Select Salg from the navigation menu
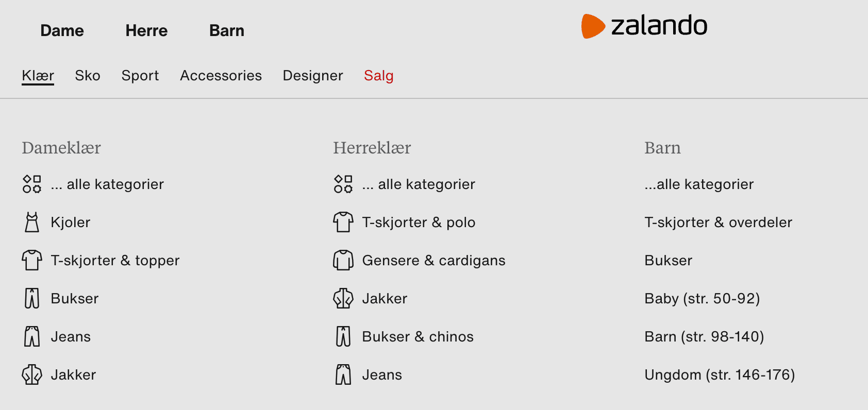Image resolution: width=868 pixels, height=410 pixels. (x=379, y=76)
